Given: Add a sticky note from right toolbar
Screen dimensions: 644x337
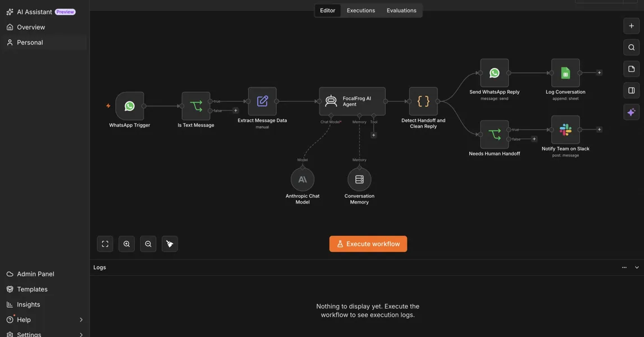Looking at the screenshot, I should tap(631, 69).
